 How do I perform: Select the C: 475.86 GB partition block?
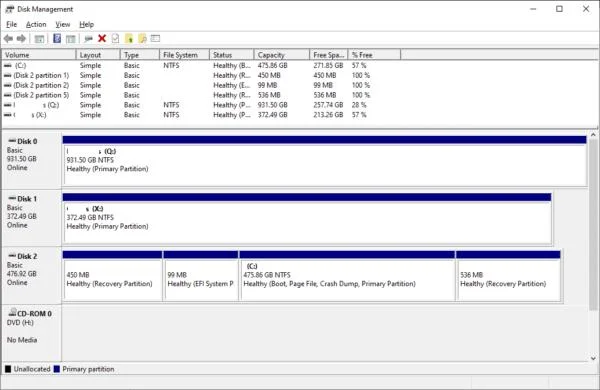pyautogui.click(x=347, y=276)
